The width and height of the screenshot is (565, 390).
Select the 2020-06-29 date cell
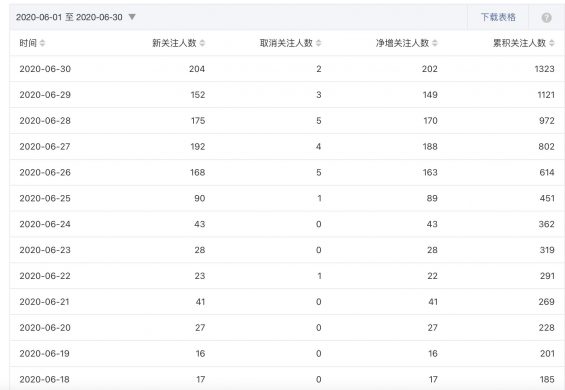pyautogui.click(x=45, y=95)
